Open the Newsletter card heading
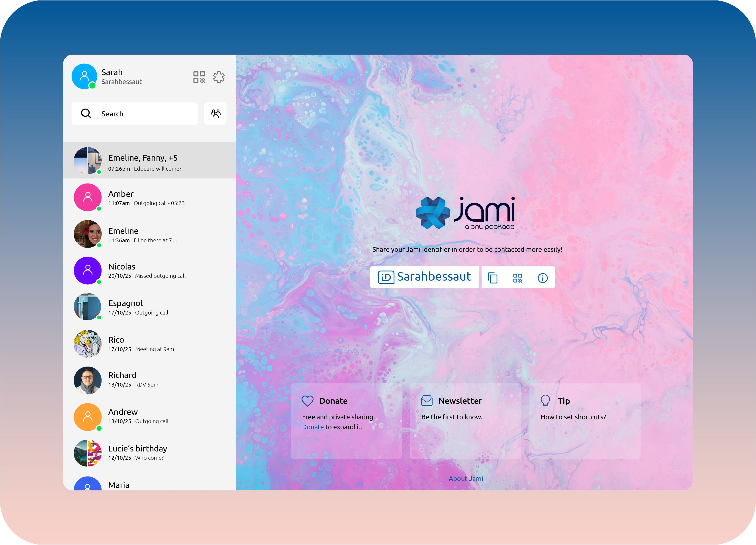 (x=460, y=401)
